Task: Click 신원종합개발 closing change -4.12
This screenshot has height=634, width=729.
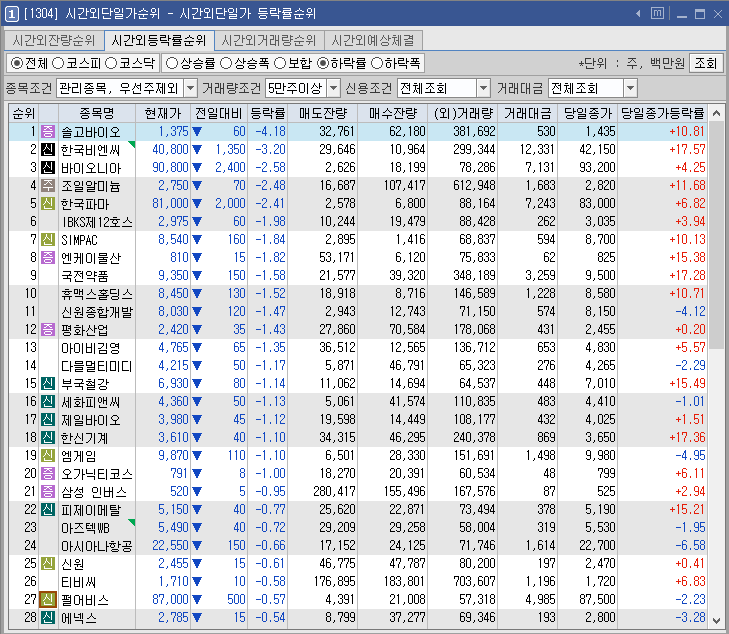Action: 690,311
